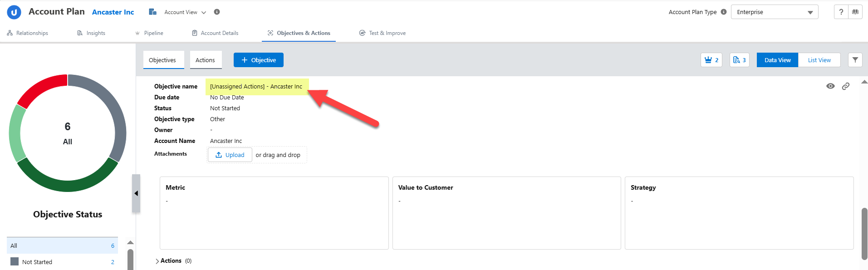Click the red segment of status donut
Screen dimensions: 868x270
click(x=40, y=88)
